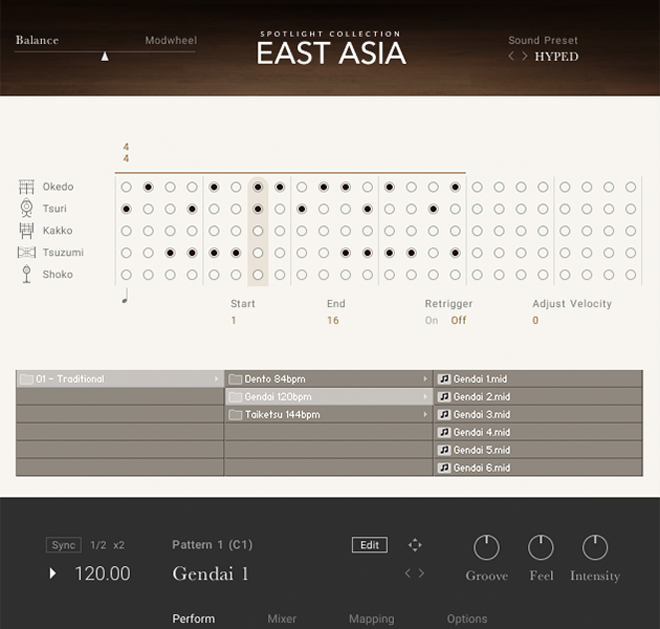The height and width of the screenshot is (629, 660).
Task: Set tempo to x2 double time
Action: 119,545
